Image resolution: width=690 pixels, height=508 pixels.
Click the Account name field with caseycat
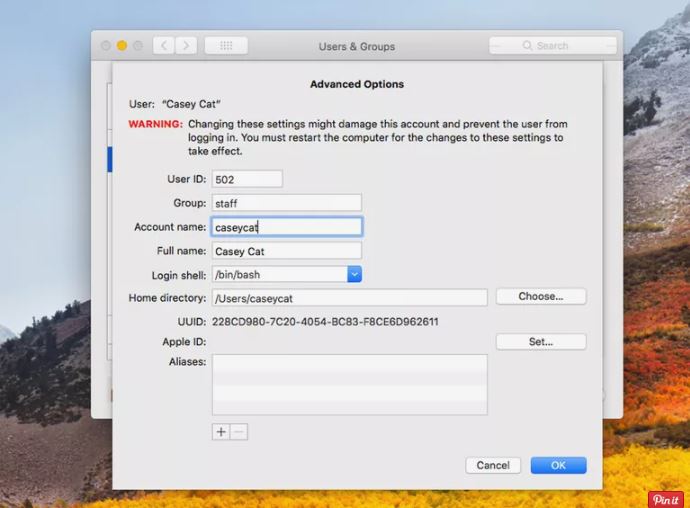click(x=287, y=227)
